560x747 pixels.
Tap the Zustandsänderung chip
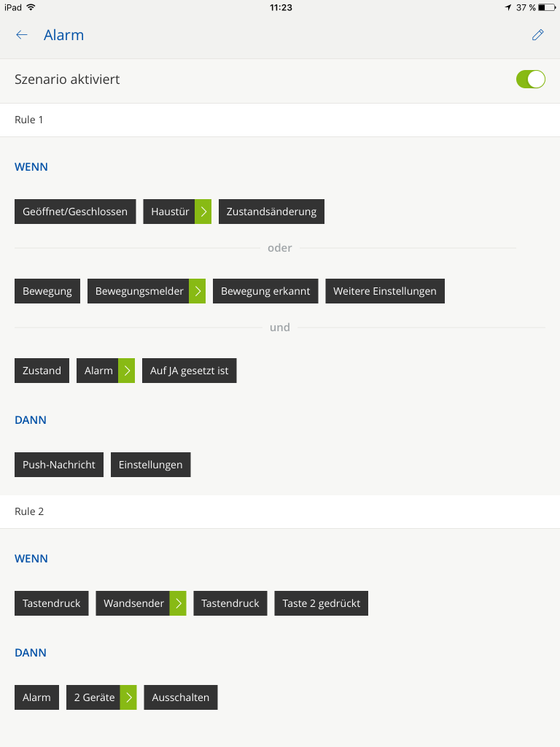coord(271,212)
